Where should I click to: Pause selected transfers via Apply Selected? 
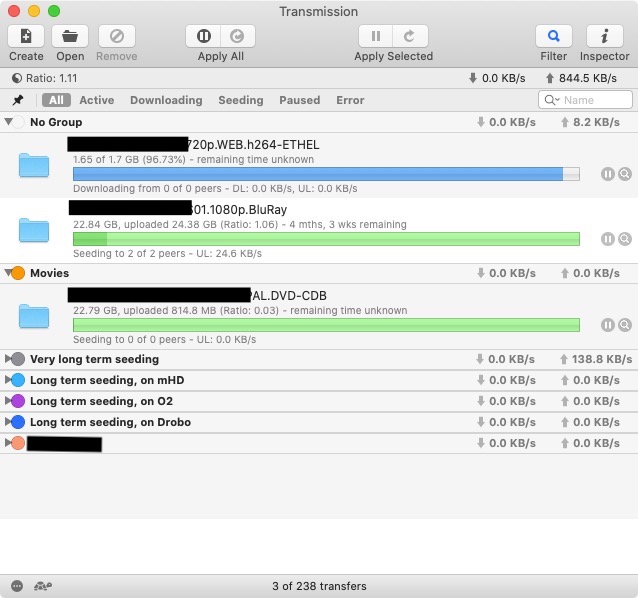[x=376, y=36]
